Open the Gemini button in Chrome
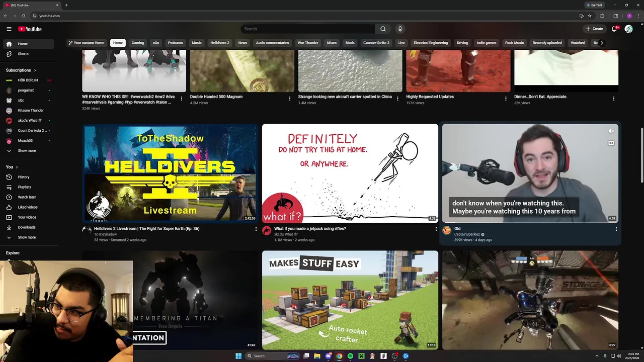The image size is (644, 362). (594, 5)
